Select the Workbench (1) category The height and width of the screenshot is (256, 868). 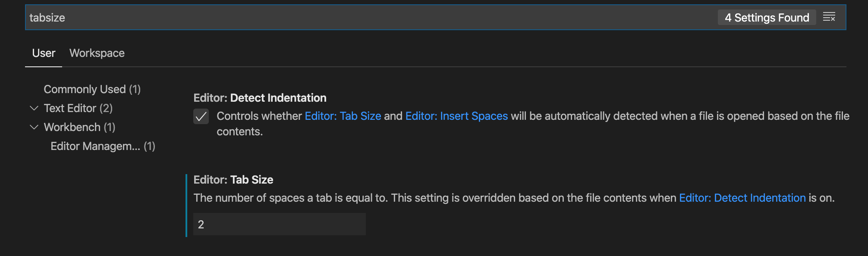tap(79, 127)
